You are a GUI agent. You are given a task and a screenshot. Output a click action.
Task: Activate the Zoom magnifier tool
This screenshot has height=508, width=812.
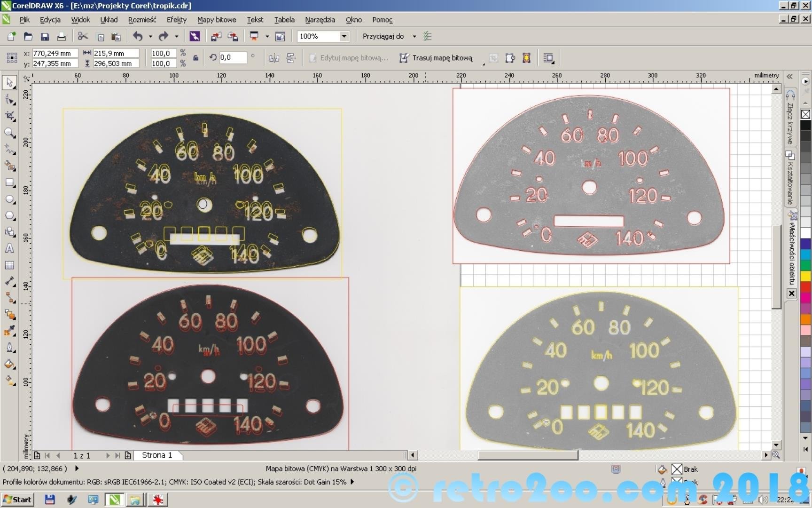pos(9,133)
